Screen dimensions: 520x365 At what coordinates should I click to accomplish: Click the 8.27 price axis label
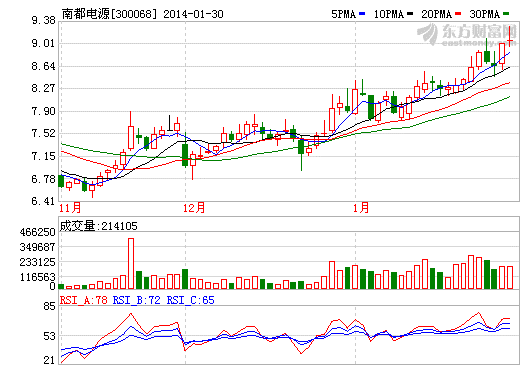(x=43, y=89)
